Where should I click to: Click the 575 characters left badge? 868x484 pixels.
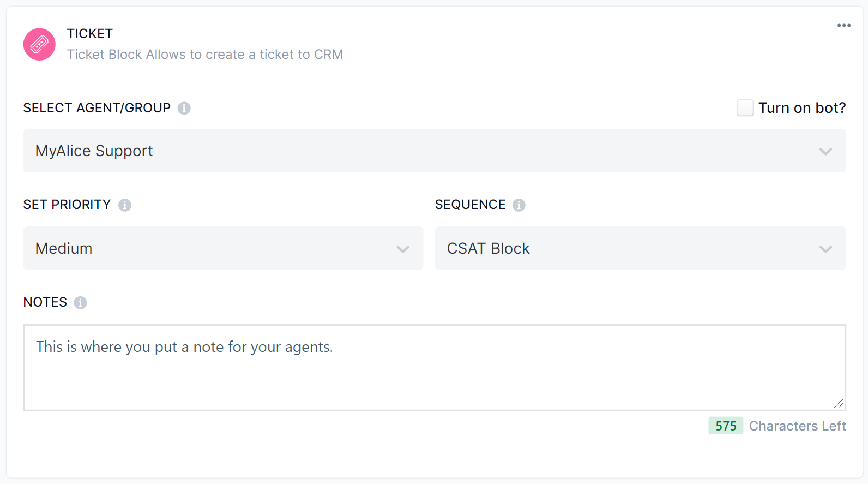(x=726, y=426)
